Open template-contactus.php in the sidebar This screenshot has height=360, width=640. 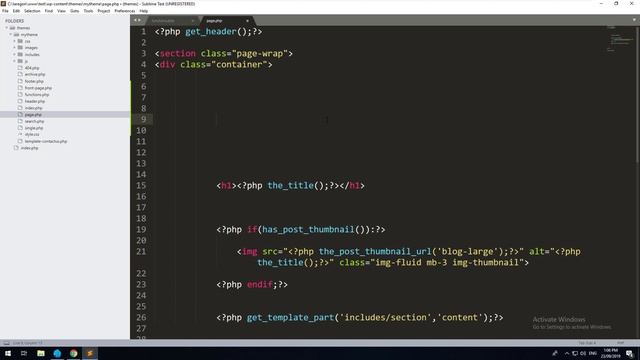[x=46, y=141]
